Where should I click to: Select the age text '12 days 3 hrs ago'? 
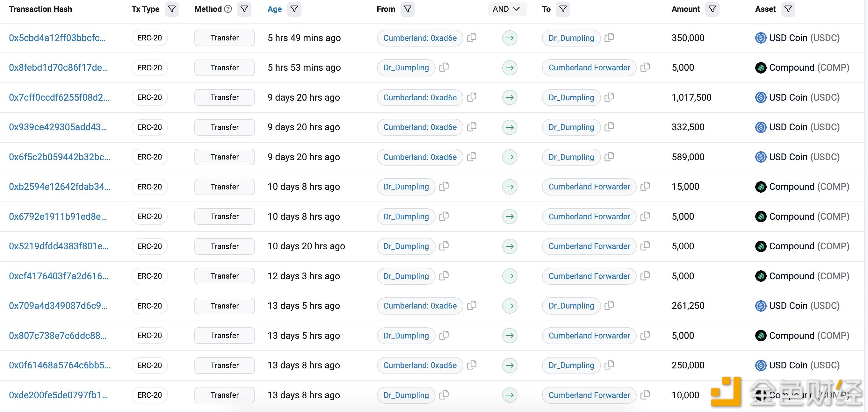click(304, 276)
